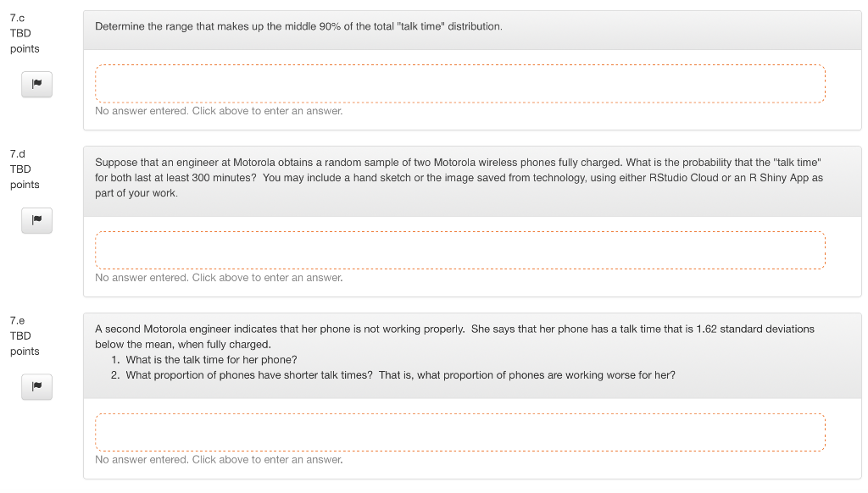Select the 7.d question text about talk time
The height and width of the screenshot is (493, 868).
click(x=458, y=177)
